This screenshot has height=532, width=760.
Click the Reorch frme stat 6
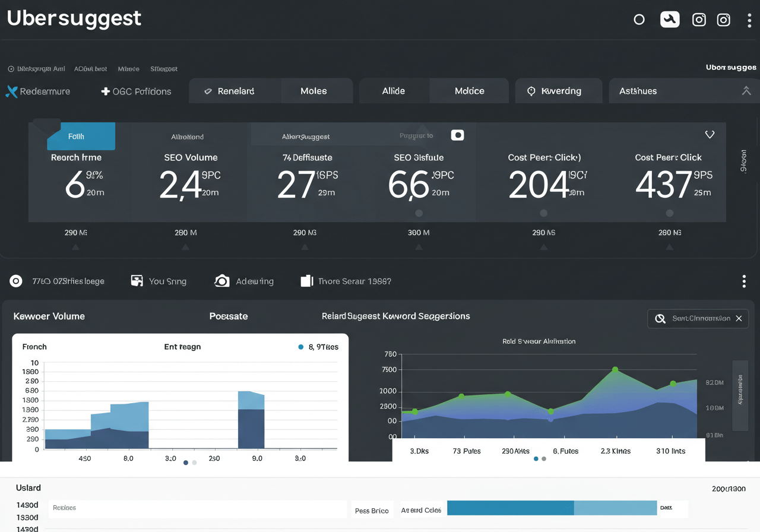(75, 185)
